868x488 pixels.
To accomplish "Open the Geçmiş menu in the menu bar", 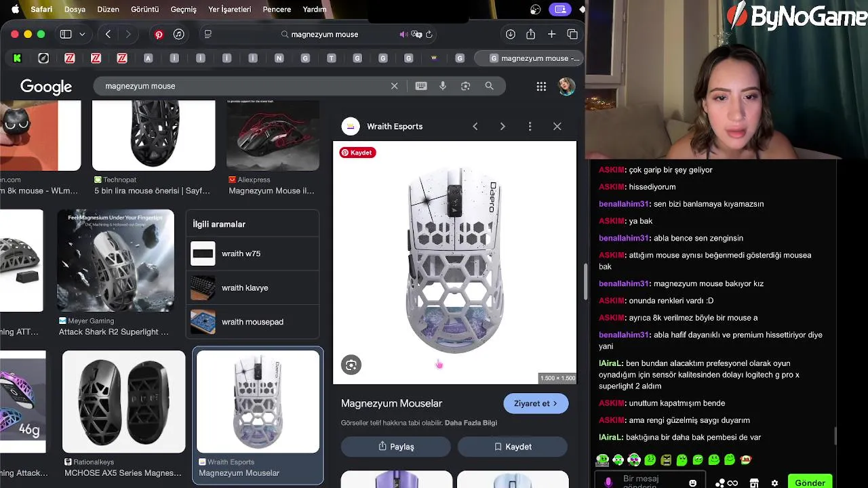I will pyautogui.click(x=183, y=9).
